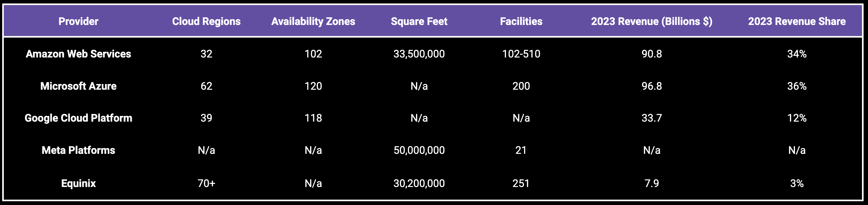
Task: Click Equinix's 70+ cloud regions cell
Action: [206, 183]
